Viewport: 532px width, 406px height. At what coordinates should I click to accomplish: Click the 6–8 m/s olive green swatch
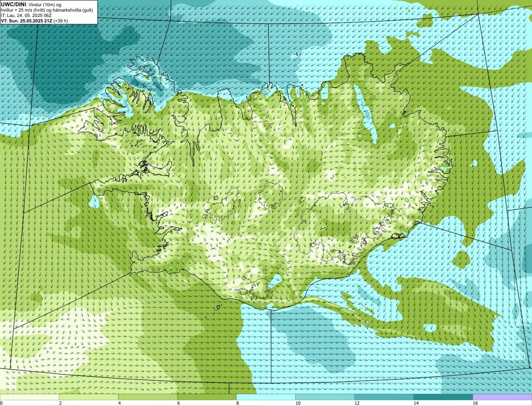[x=207, y=397]
